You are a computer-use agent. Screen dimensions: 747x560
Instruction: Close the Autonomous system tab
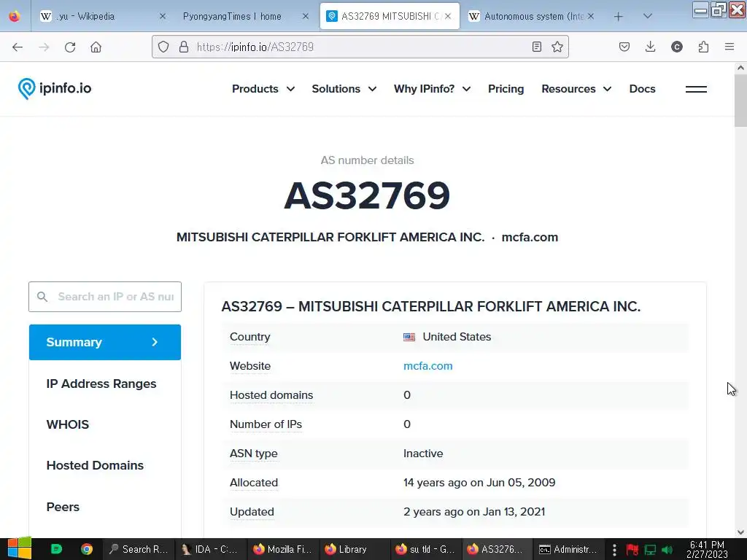coord(591,16)
